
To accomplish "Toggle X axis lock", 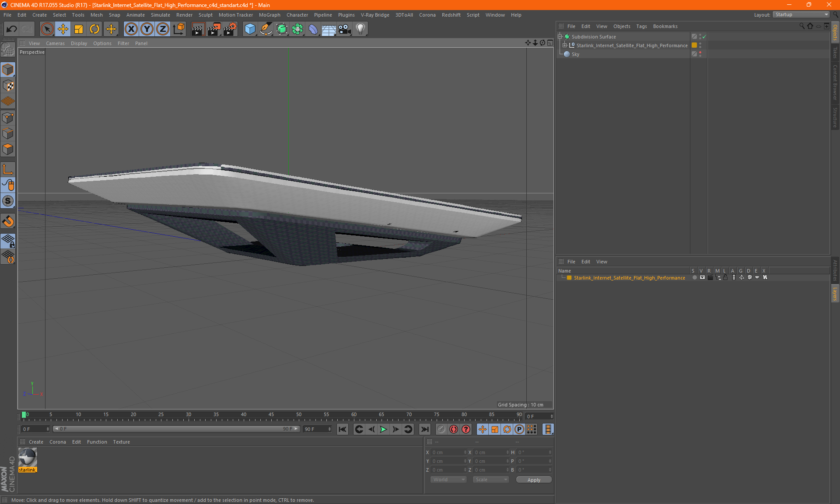I will point(131,29).
